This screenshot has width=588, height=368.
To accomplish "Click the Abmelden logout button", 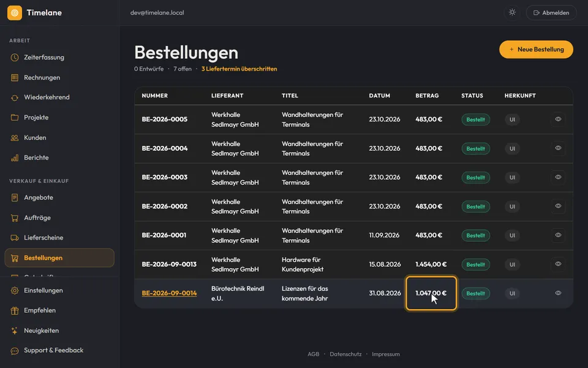I will [x=551, y=13].
